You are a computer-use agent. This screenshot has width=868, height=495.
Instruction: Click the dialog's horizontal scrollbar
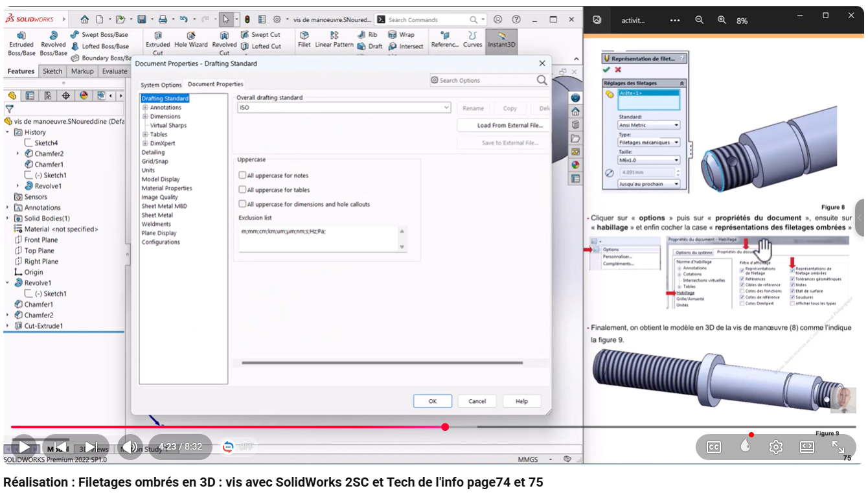[382, 363]
